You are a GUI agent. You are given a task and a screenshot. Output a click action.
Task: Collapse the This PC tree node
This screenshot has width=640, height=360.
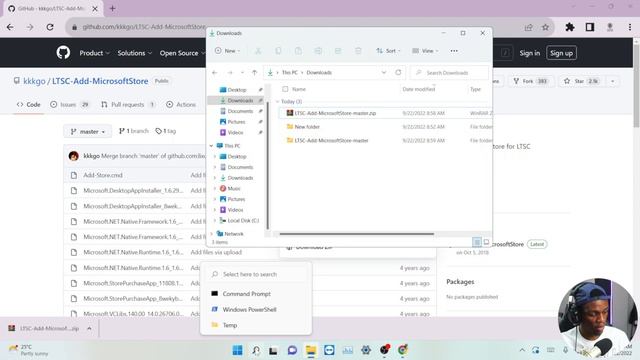(211, 146)
